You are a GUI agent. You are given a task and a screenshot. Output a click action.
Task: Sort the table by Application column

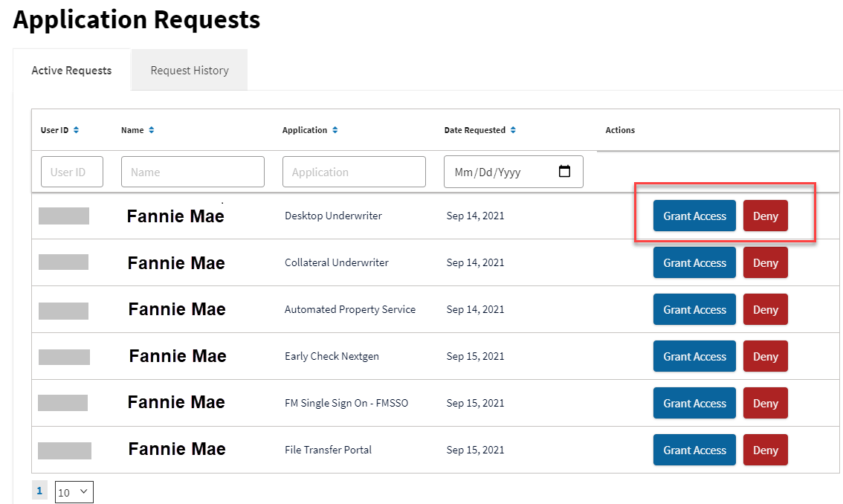335,129
